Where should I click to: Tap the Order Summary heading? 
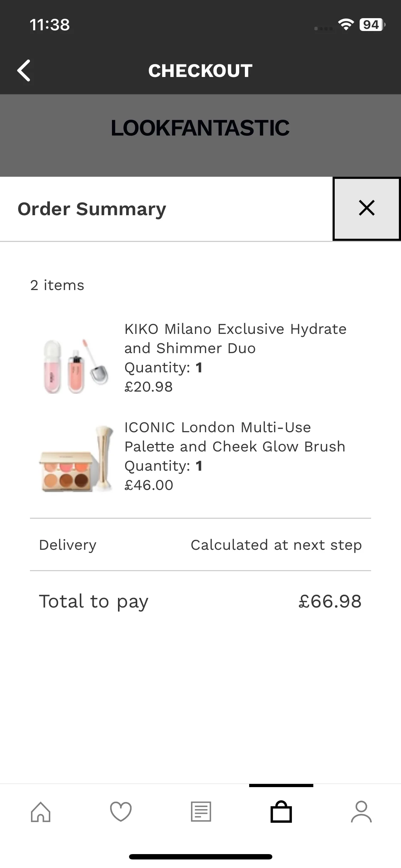pyautogui.click(x=92, y=209)
